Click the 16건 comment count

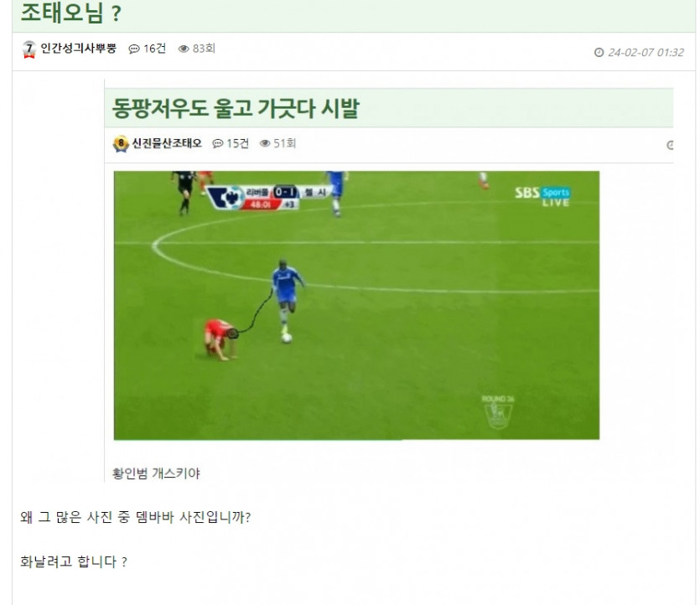point(154,49)
